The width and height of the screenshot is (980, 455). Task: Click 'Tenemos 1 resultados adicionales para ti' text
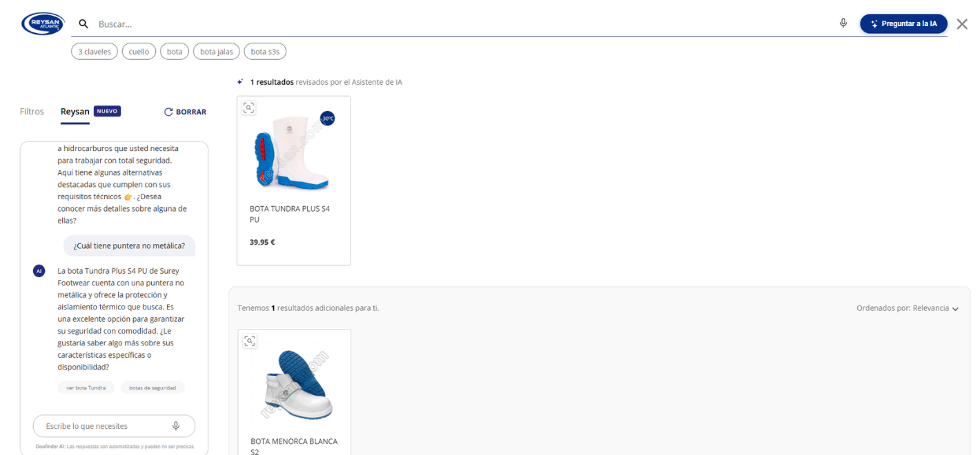[x=308, y=308]
